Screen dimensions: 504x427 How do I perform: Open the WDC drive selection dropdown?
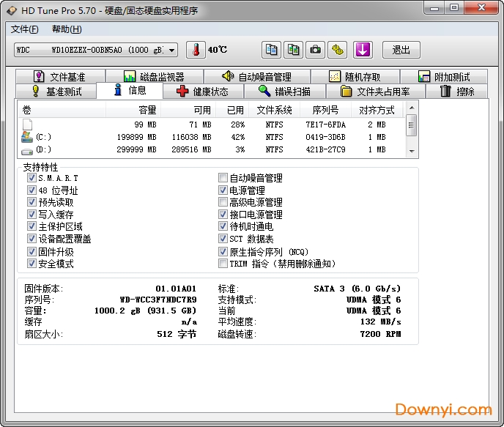(x=172, y=50)
